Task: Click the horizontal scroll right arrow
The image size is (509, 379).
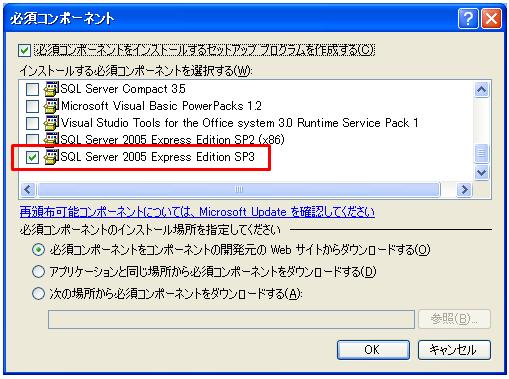Action: point(464,189)
